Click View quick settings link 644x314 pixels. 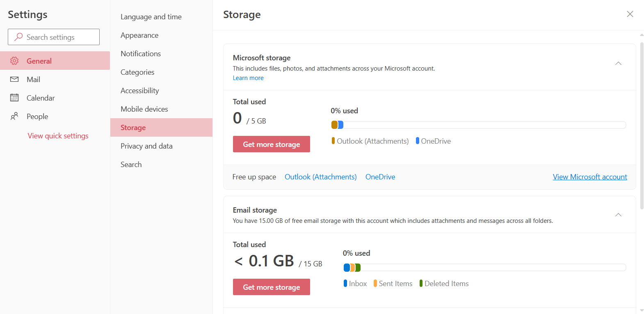pyautogui.click(x=58, y=136)
